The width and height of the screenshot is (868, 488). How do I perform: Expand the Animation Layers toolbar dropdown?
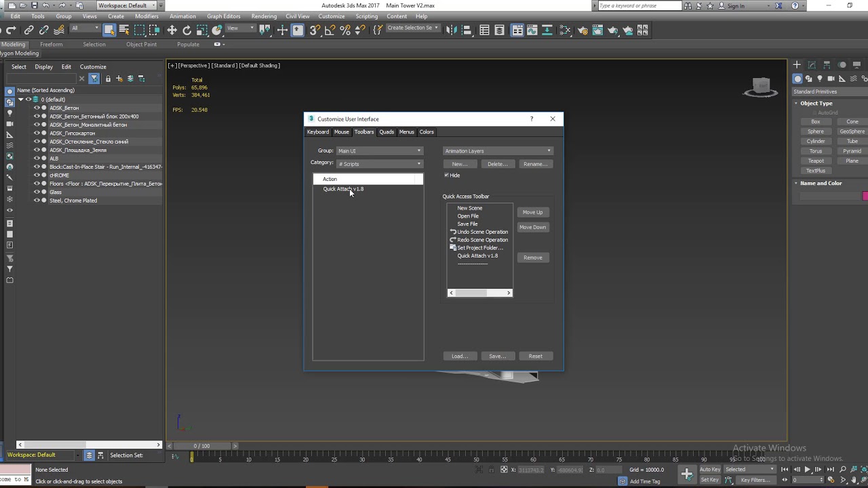498,151
